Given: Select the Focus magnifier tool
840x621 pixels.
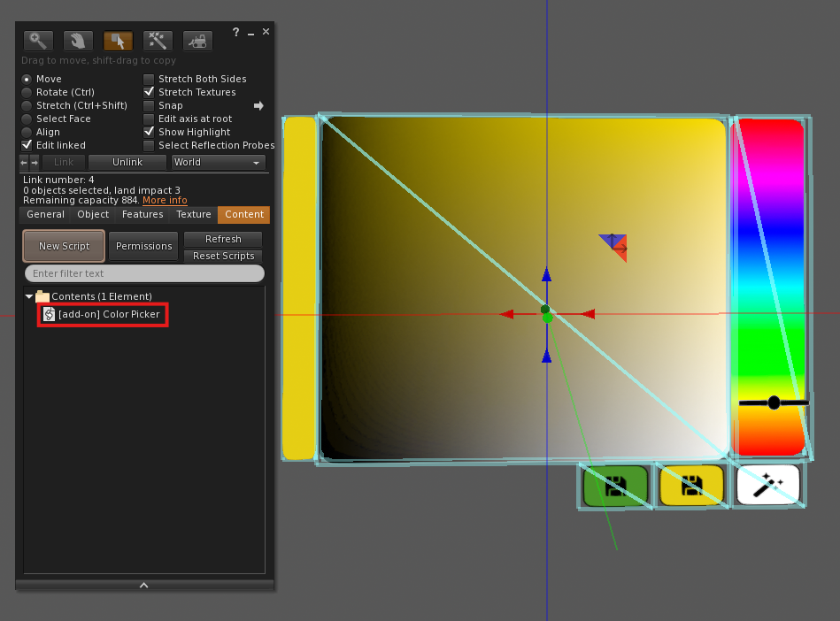Looking at the screenshot, I should coord(38,41).
